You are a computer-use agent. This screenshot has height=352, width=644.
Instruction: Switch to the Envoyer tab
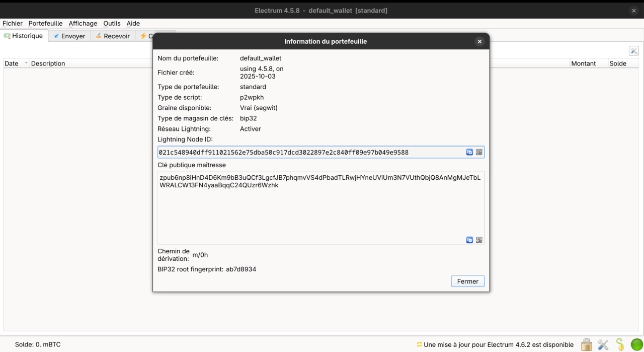point(69,36)
